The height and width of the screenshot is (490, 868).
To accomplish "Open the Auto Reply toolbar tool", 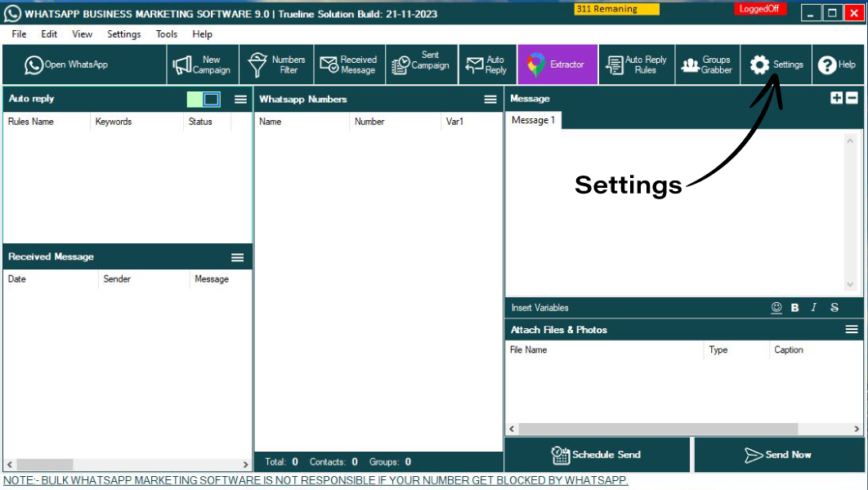I will [488, 65].
